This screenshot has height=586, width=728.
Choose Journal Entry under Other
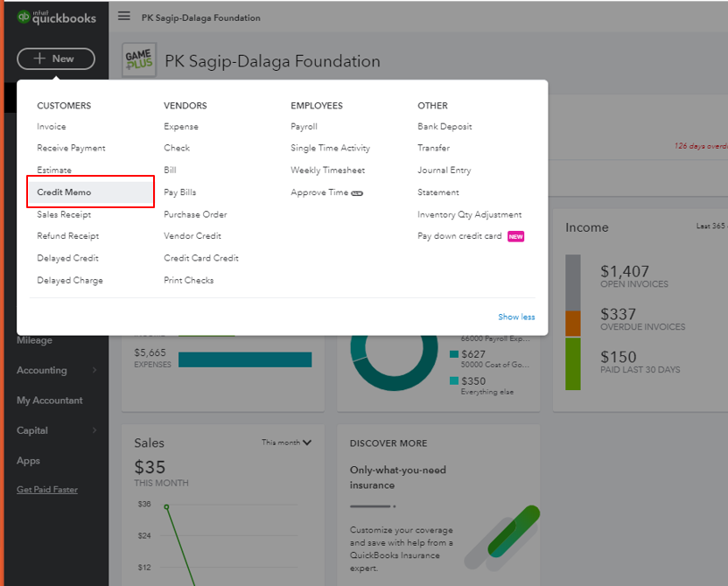tap(444, 171)
